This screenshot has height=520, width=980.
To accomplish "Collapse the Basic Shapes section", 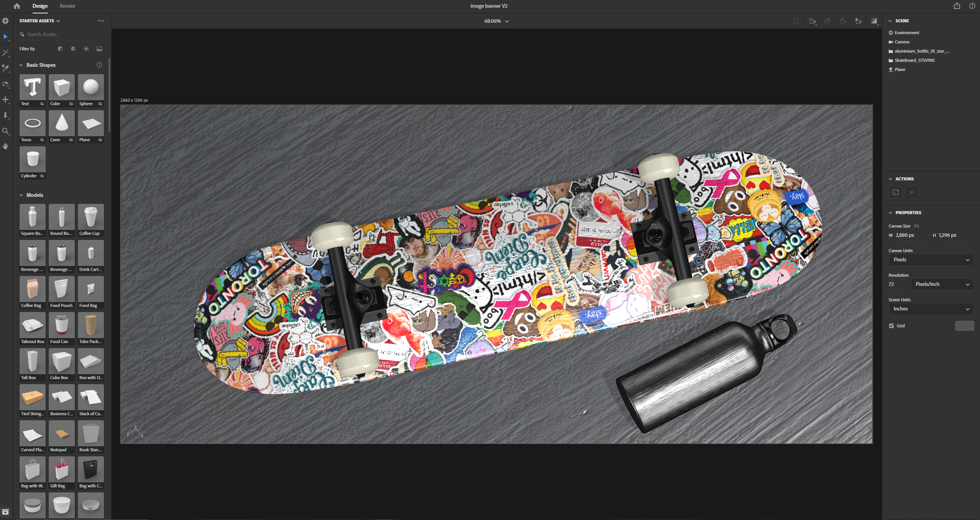I will point(21,65).
